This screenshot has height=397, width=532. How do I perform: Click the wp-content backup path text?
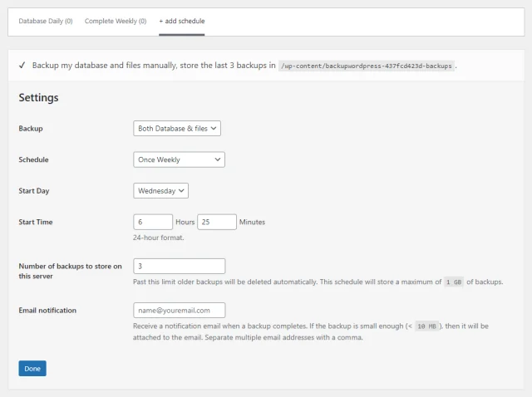367,65
